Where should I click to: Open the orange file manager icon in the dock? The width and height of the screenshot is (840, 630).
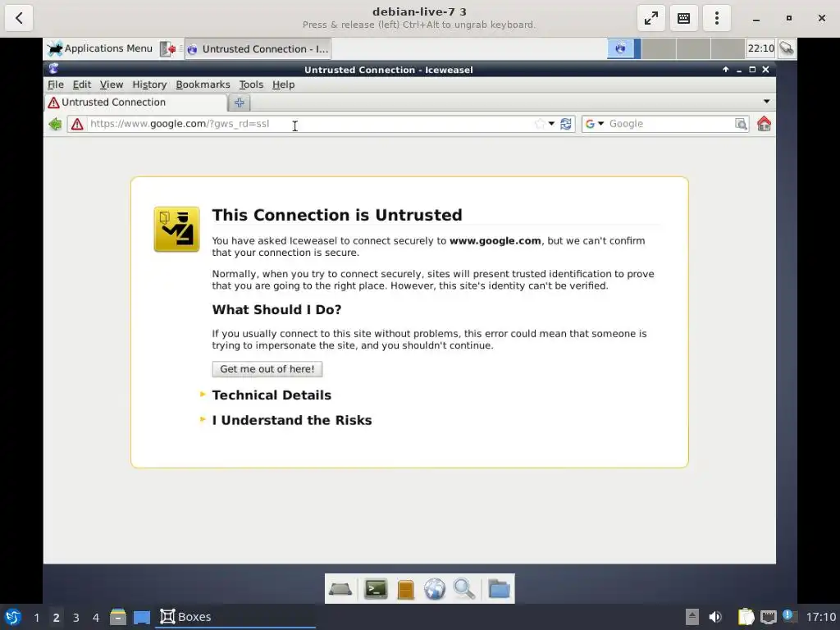[x=406, y=589]
